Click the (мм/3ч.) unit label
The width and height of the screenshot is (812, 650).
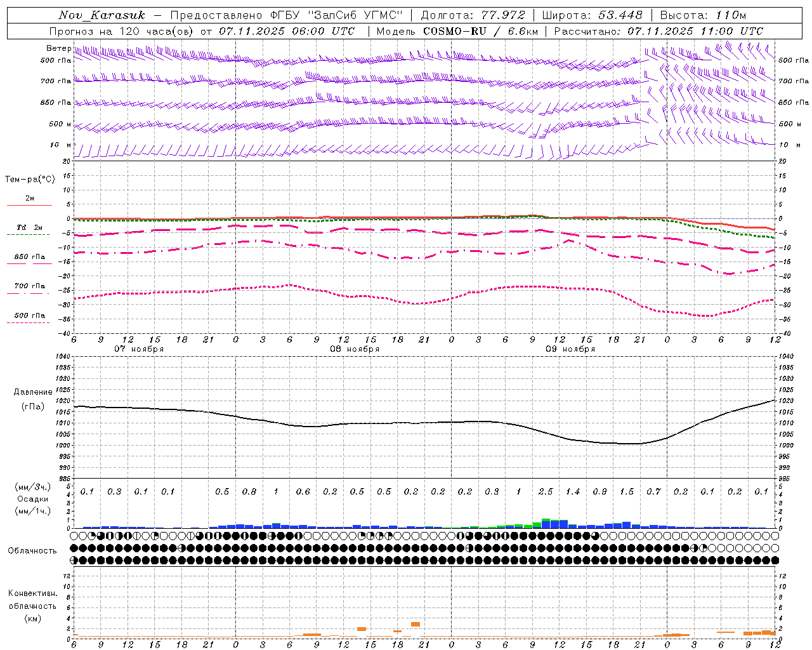click(33, 487)
